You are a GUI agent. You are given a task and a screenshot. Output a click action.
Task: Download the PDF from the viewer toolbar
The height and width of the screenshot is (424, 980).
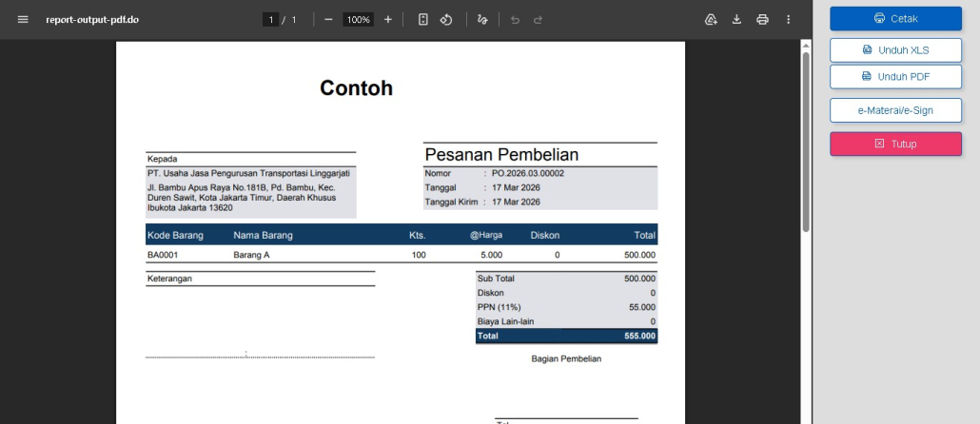click(736, 19)
